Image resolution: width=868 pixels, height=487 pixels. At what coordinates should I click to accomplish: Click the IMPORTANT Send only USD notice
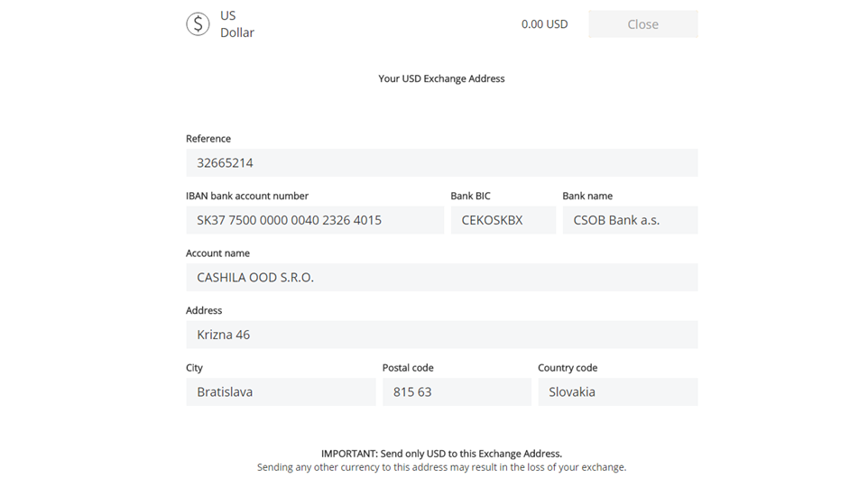coord(441,454)
